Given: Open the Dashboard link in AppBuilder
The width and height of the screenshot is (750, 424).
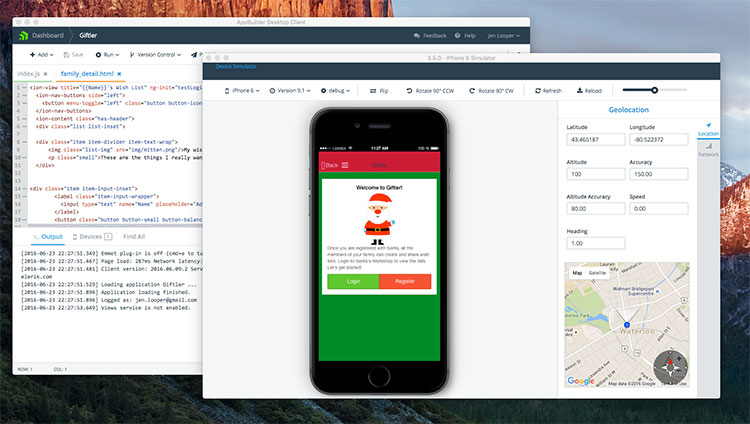Looking at the screenshot, I should point(47,35).
